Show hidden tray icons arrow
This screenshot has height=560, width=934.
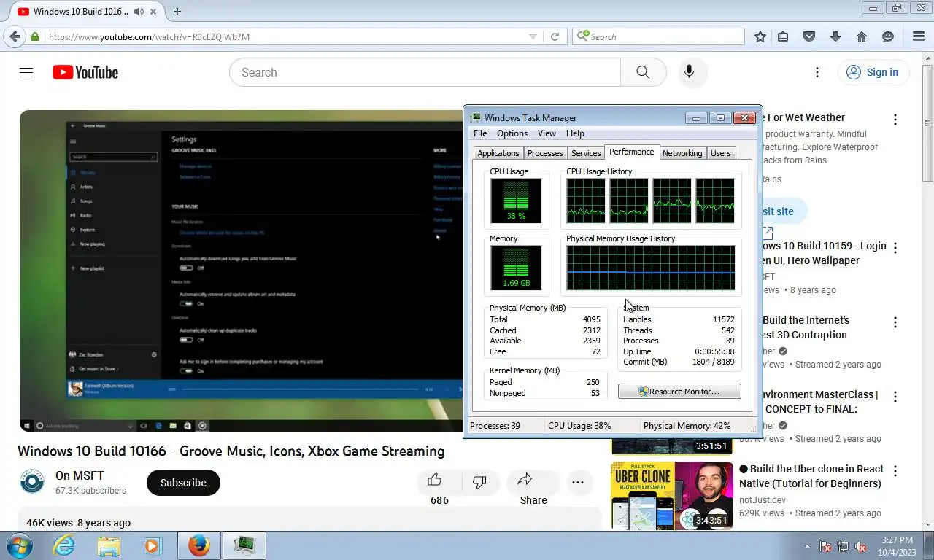[807, 545]
